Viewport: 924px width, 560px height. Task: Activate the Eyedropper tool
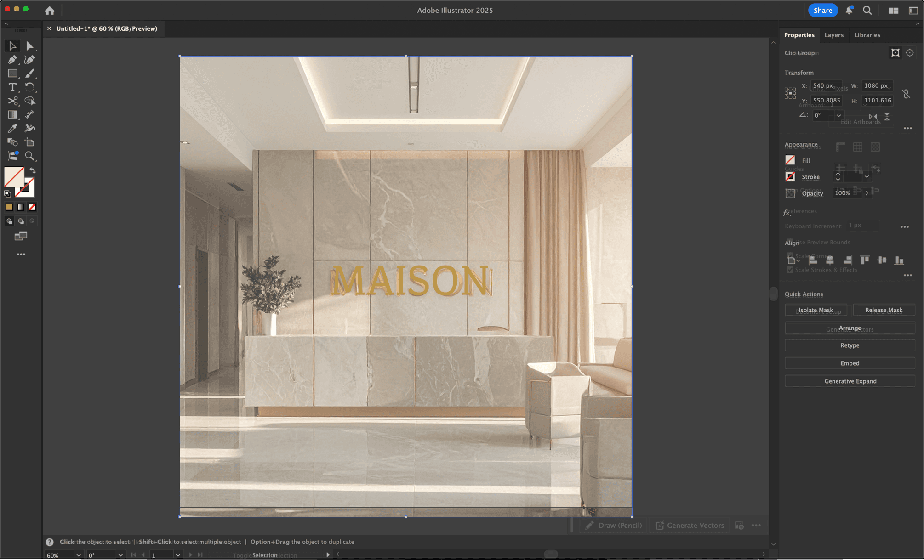(x=12, y=129)
